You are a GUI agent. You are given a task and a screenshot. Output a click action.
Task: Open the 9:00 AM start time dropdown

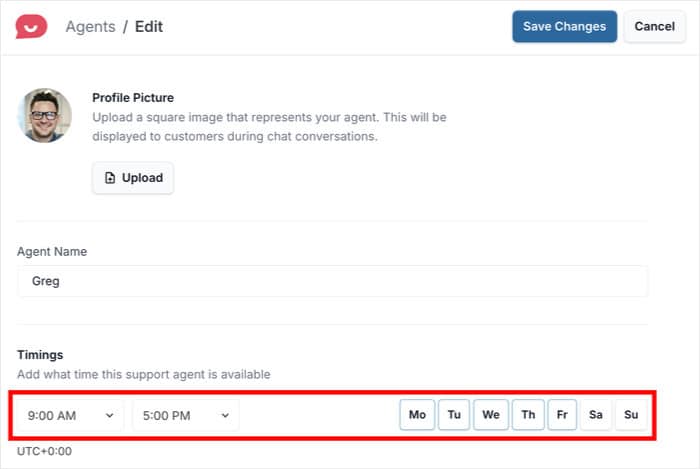point(70,414)
